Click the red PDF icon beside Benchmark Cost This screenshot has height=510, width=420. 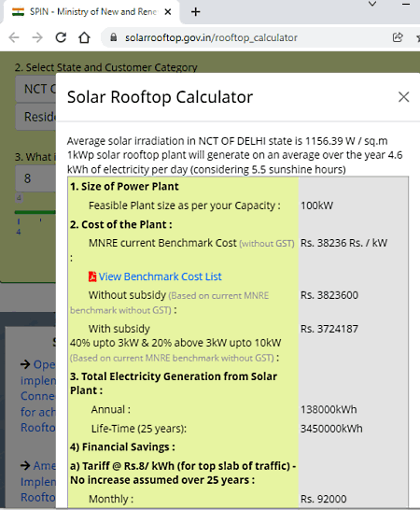tap(92, 276)
